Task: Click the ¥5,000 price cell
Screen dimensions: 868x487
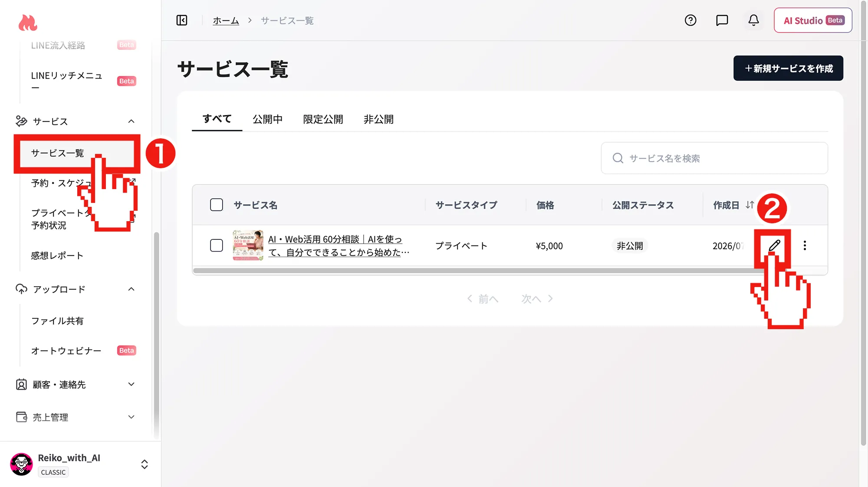Action: click(x=549, y=246)
